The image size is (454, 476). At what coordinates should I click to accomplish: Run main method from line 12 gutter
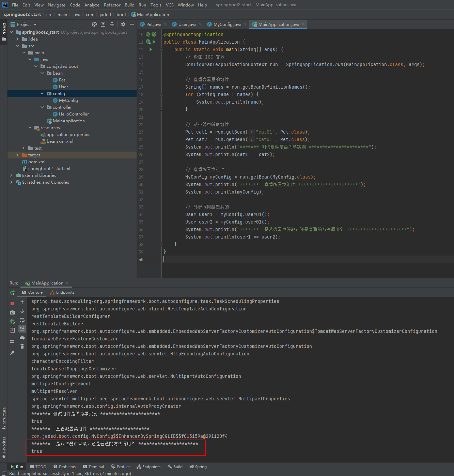151,49
